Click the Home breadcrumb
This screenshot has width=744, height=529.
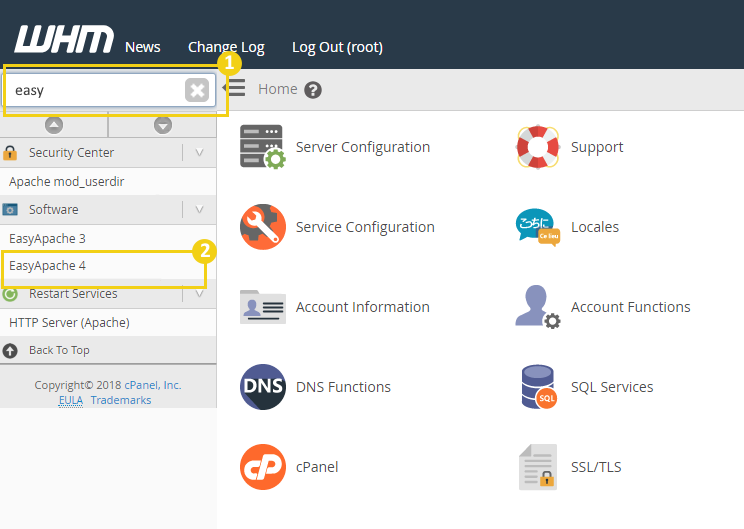[278, 89]
